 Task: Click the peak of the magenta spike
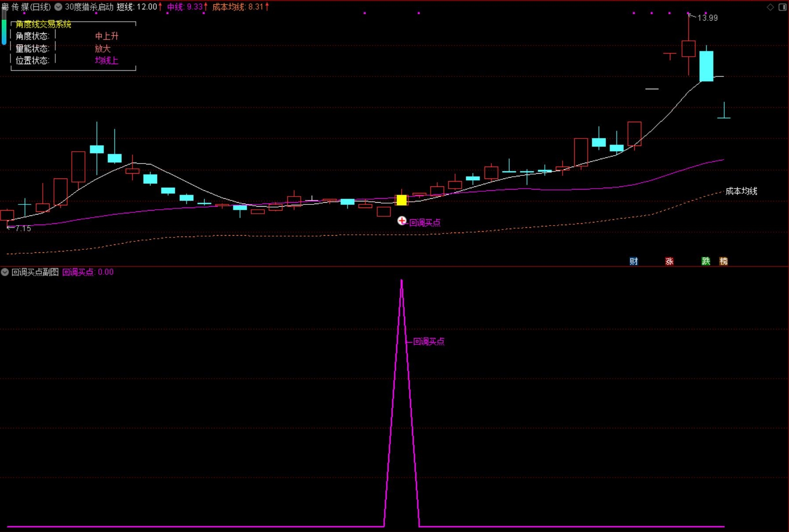[402, 281]
